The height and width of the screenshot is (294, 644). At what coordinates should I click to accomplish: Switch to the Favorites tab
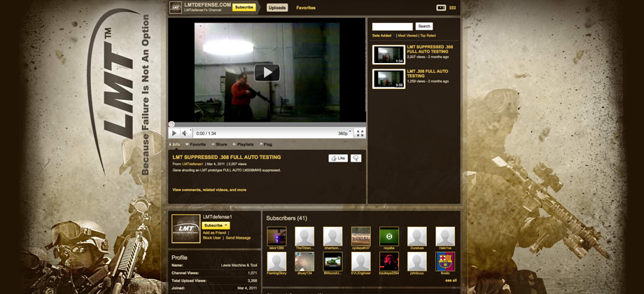click(x=306, y=8)
